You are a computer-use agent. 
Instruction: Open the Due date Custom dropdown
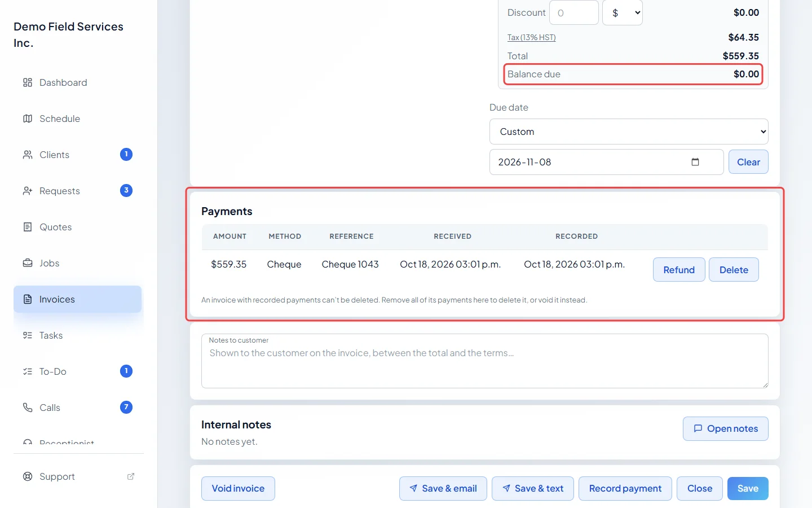pyautogui.click(x=629, y=132)
